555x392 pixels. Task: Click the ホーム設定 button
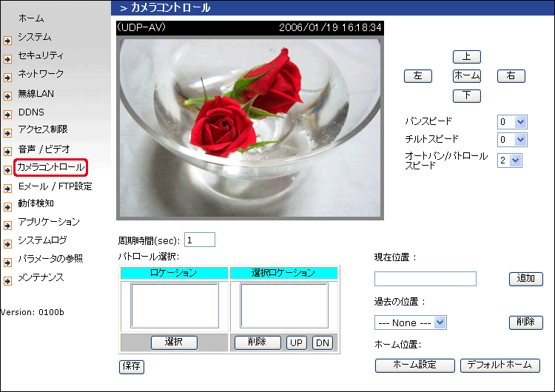pos(414,365)
